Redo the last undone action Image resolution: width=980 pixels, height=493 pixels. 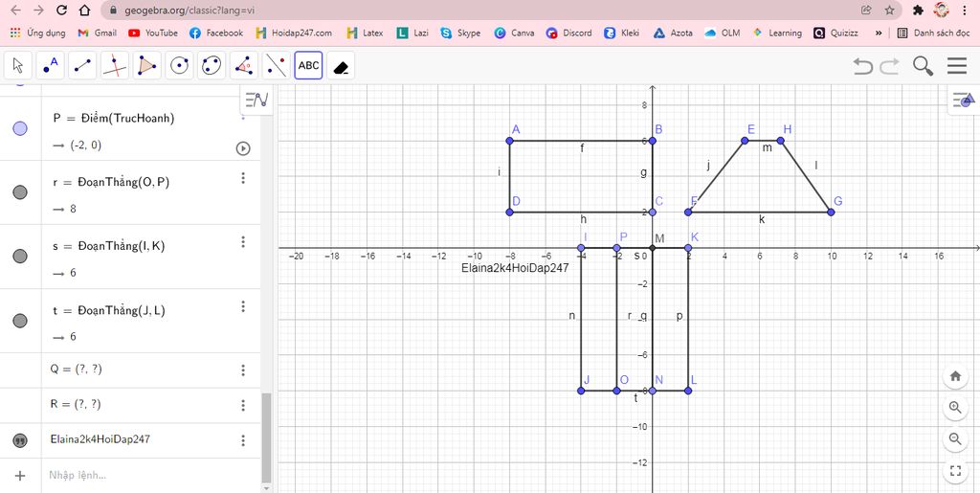tap(889, 65)
